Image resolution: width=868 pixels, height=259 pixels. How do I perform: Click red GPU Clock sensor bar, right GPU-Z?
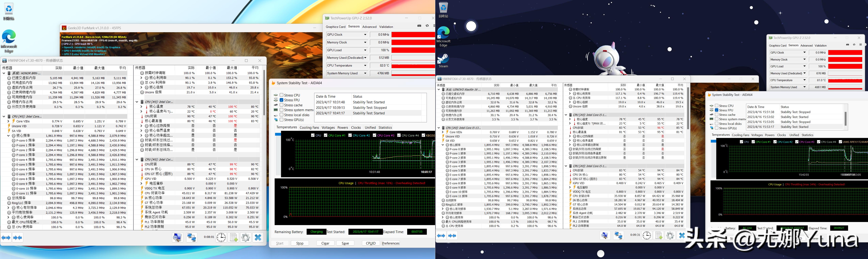[x=845, y=53]
